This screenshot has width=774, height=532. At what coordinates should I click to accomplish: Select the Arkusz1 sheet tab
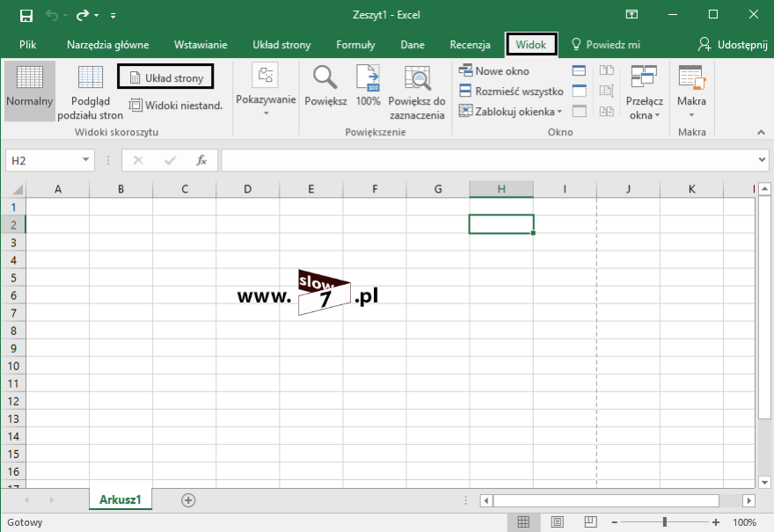pos(120,499)
